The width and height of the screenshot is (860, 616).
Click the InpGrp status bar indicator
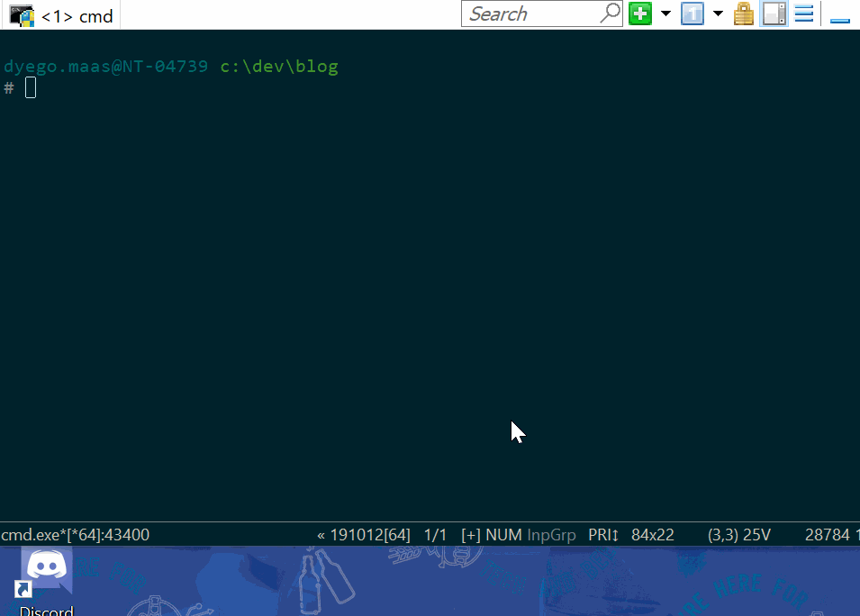pos(551,535)
